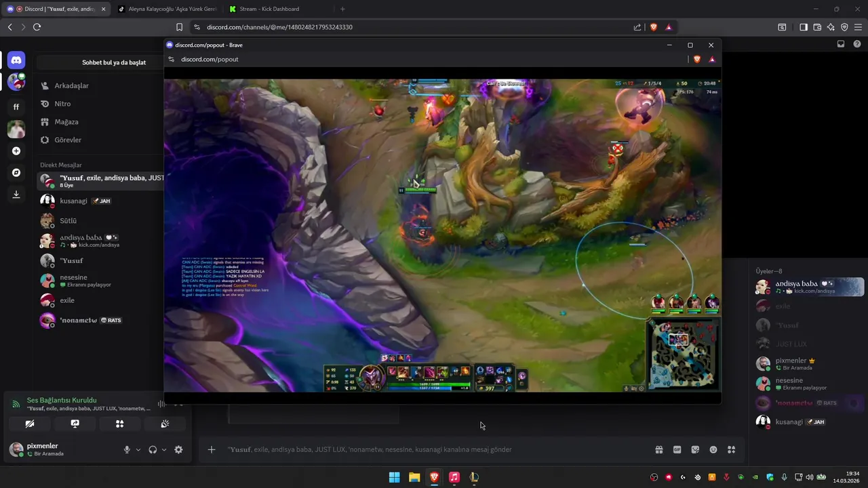Switch to Stream - Kick Dashboard tab
Screen dimensions: 868x488
point(278,9)
